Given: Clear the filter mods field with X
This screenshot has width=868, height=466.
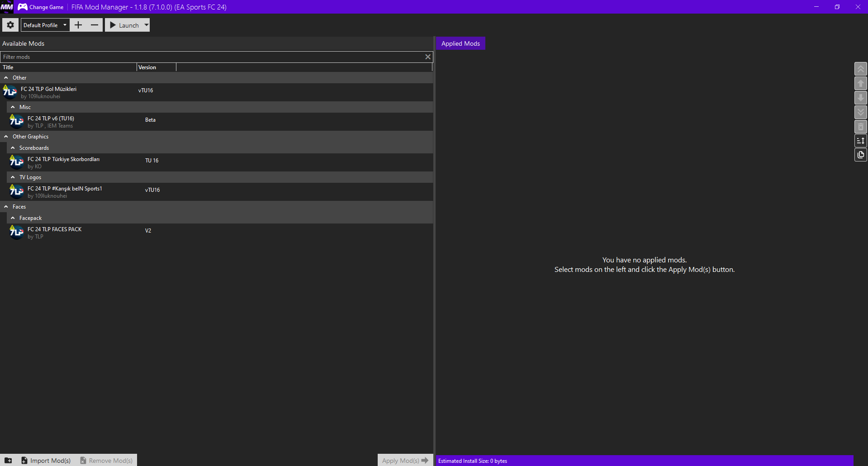Looking at the screenshot, I should click(427, 57).
